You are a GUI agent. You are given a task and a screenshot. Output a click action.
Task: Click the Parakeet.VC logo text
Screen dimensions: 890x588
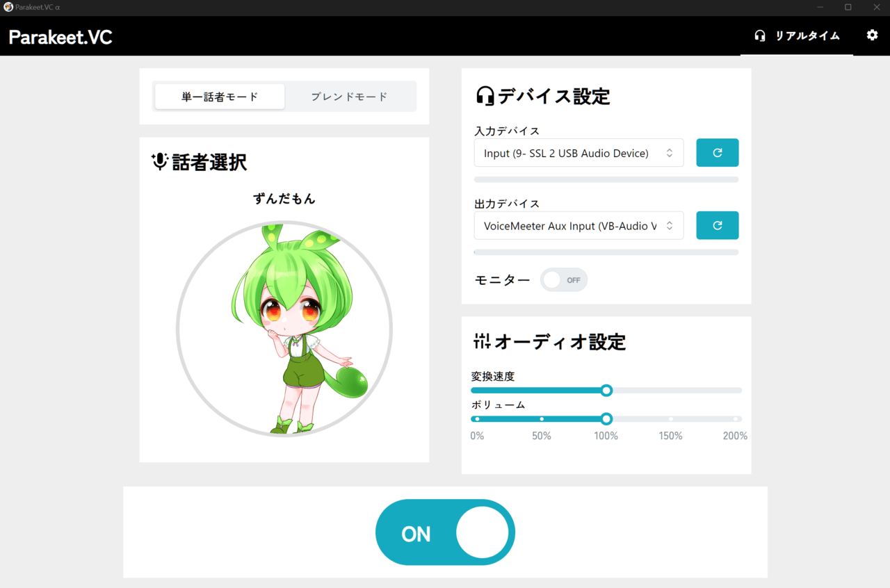click(60, 37)
